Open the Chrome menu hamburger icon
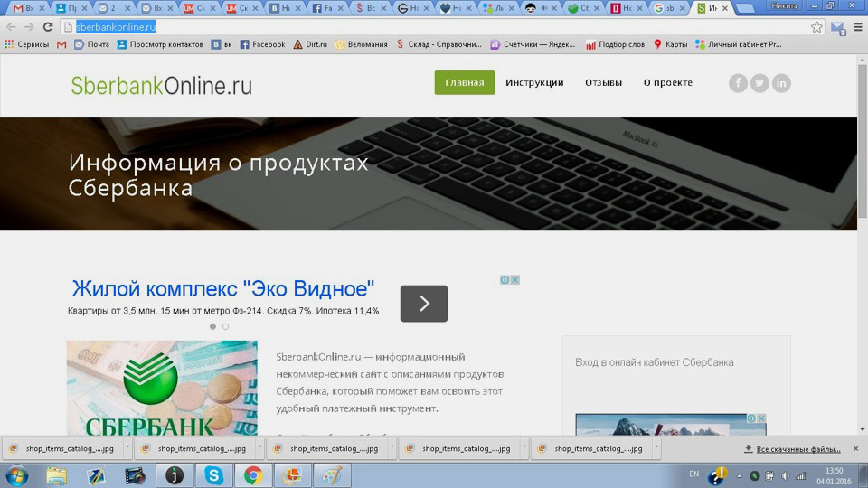 coord(857,27)
